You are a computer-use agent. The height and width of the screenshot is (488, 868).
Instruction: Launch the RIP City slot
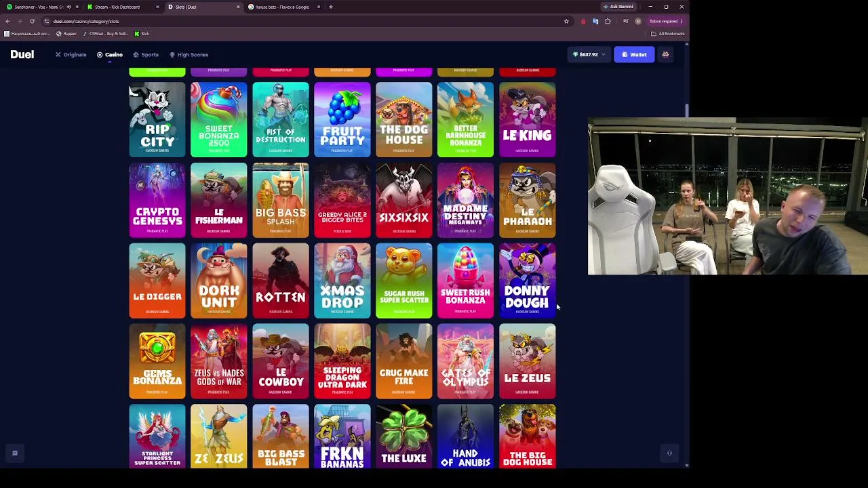[157, 119]
